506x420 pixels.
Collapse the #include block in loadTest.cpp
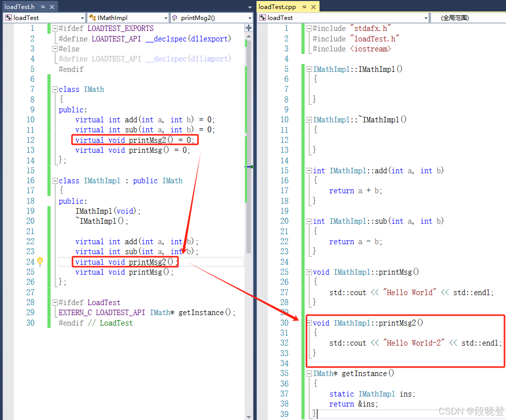point(309,28)
